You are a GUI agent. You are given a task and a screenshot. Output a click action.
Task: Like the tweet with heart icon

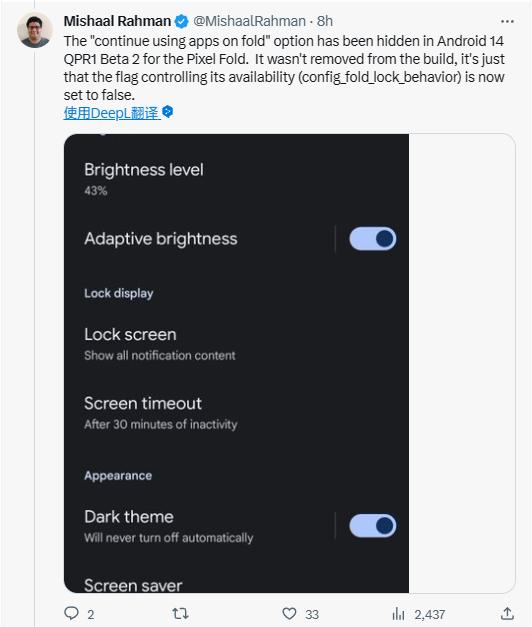pyautogui.click(x=289, y=613)
